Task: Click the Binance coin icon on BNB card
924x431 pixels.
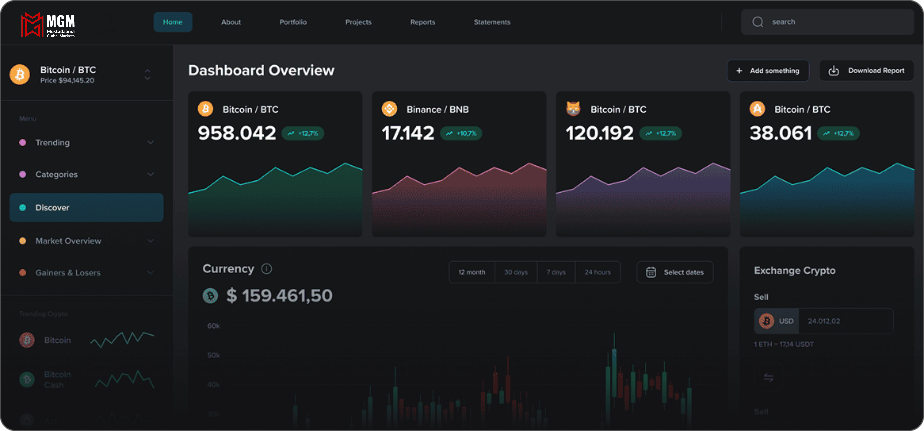Action: click(390, 109)
